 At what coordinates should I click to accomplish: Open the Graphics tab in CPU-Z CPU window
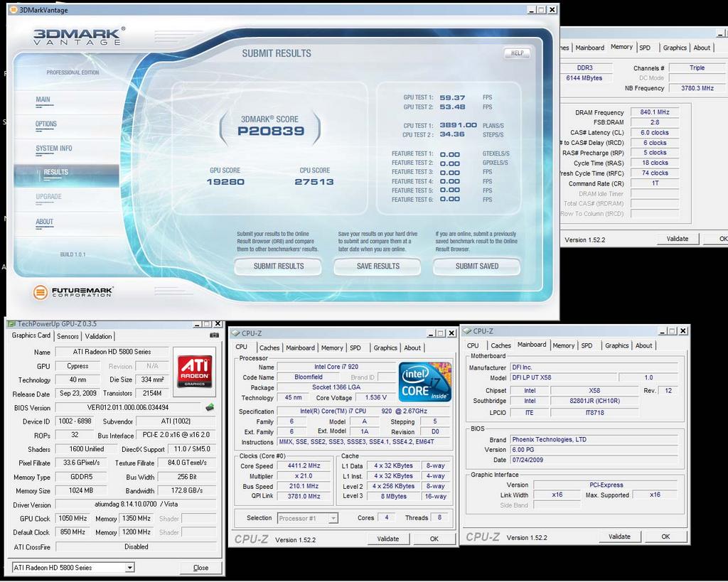pos(385,347)
